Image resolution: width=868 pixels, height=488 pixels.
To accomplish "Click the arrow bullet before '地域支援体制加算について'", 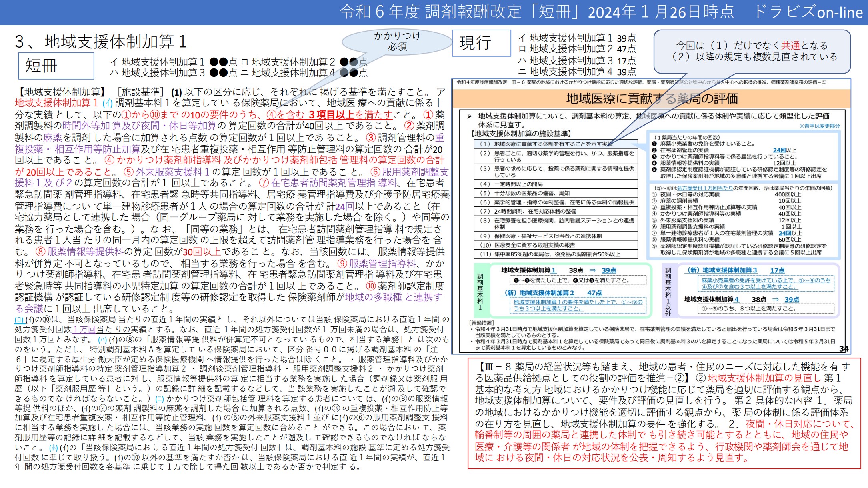I will pyautogui.click(x=469, y=116).
